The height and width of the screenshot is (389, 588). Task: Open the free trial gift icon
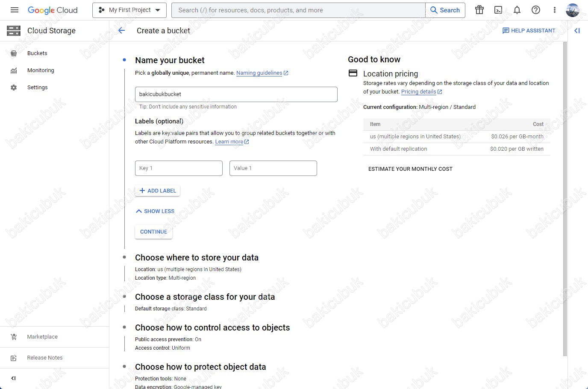pos(479,10)
